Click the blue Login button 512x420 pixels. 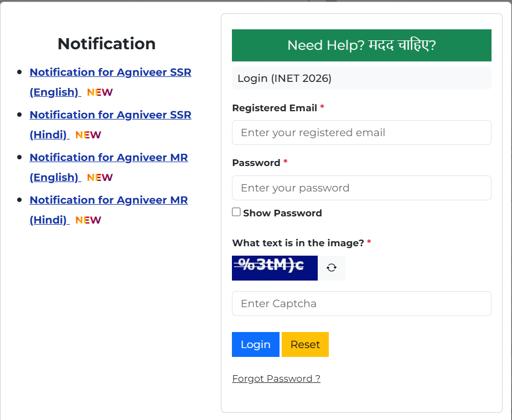256,345
